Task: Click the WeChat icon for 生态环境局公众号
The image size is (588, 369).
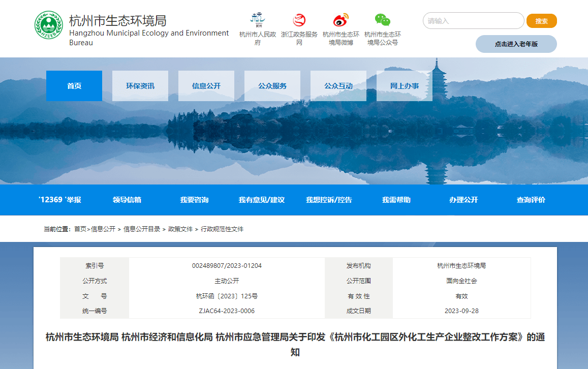Action: coord(383,20)
